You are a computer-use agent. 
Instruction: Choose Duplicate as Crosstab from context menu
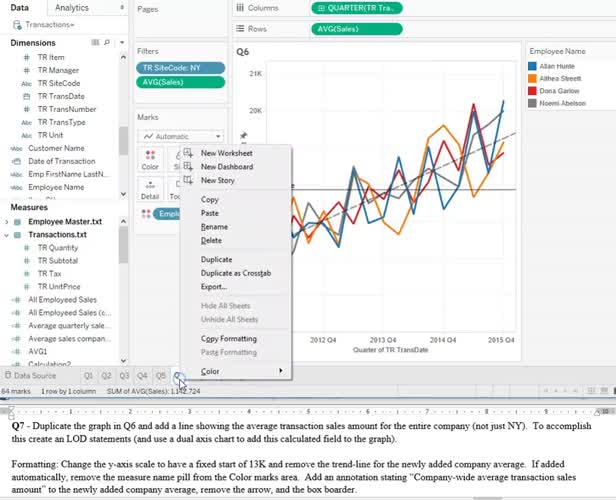(235, 273)
